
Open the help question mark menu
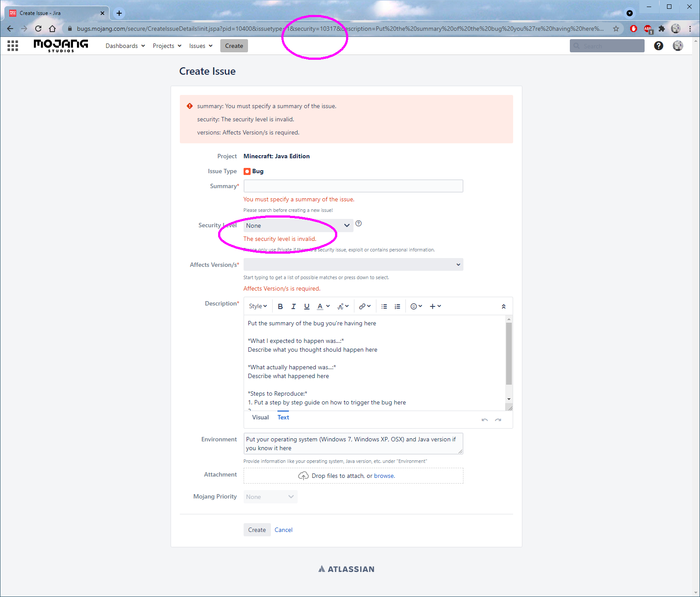point(658,46)
